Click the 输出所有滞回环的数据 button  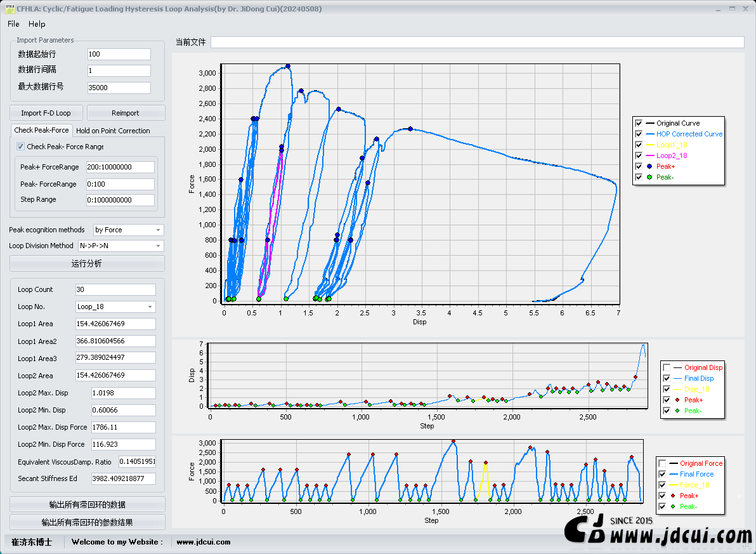88,505
